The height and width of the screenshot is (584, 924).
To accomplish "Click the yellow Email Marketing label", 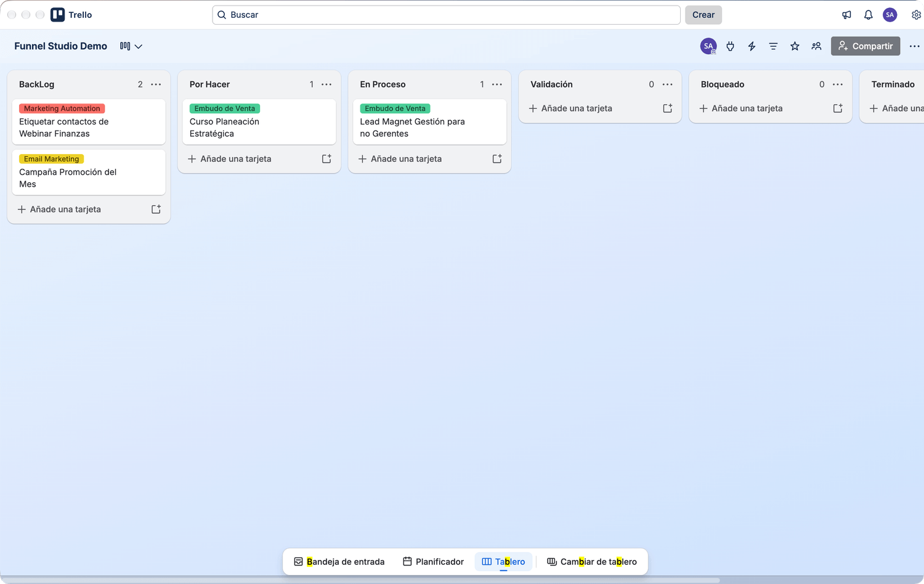I will coord(51,159).
